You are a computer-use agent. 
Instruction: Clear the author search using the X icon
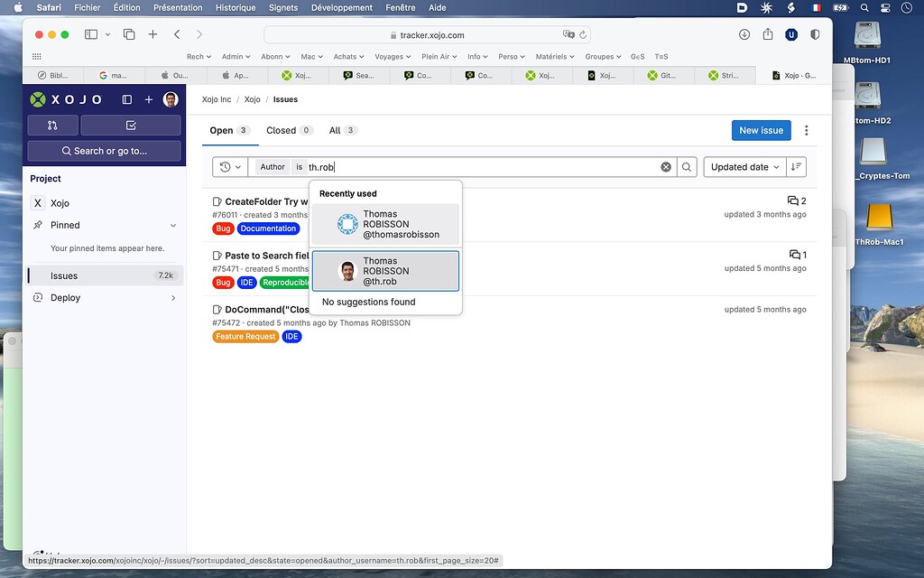[x=666, y=166]
